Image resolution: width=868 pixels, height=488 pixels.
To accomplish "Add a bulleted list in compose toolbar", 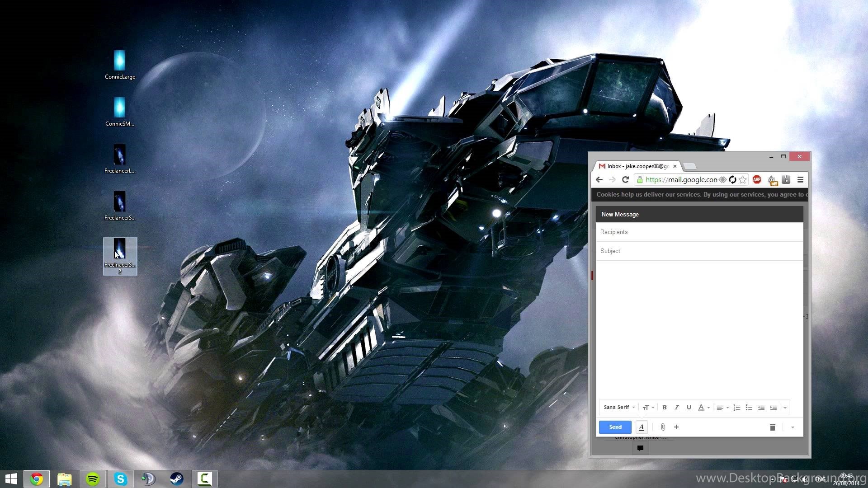I will click(x=749, y=407).
